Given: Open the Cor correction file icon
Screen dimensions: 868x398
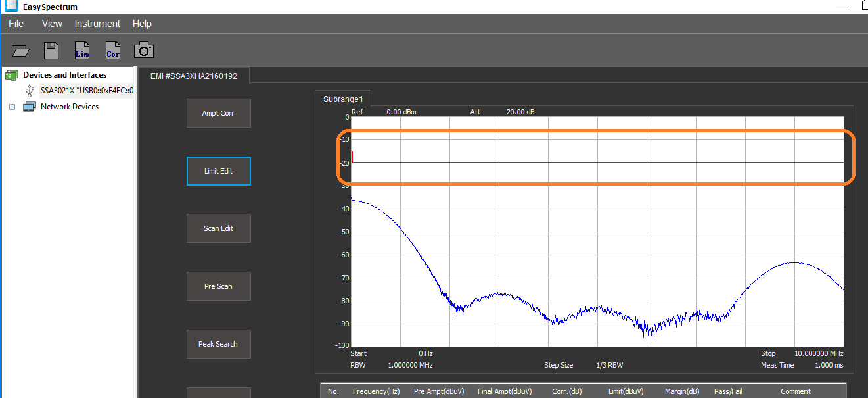Looking at the screenshot, I should coord(113,51).
